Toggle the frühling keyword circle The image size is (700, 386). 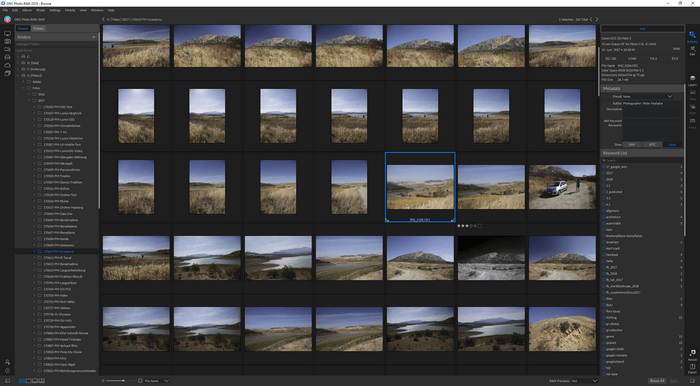pyautogui.click(x=604, y=317)
